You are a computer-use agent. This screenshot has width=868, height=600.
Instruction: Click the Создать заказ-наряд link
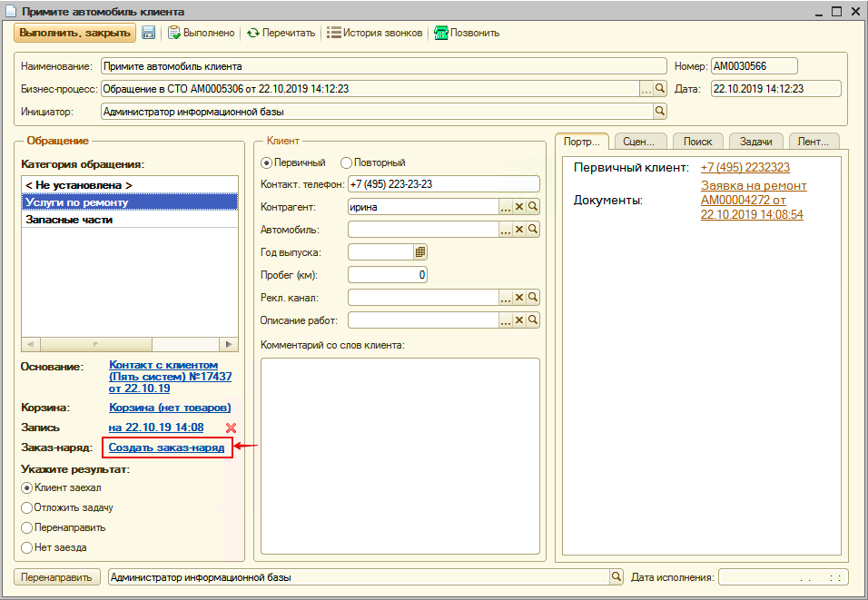[166, 448]
